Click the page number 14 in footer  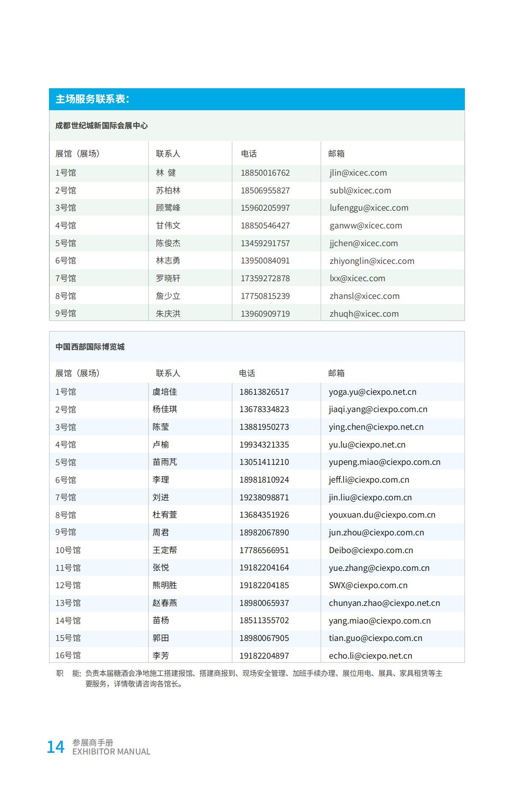55,747
